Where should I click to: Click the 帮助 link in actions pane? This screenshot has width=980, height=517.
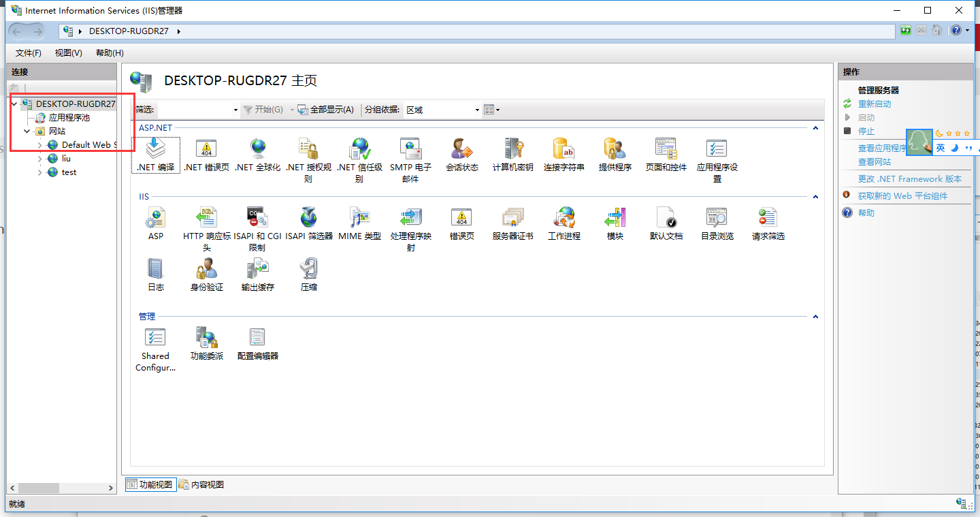[866, 213]
